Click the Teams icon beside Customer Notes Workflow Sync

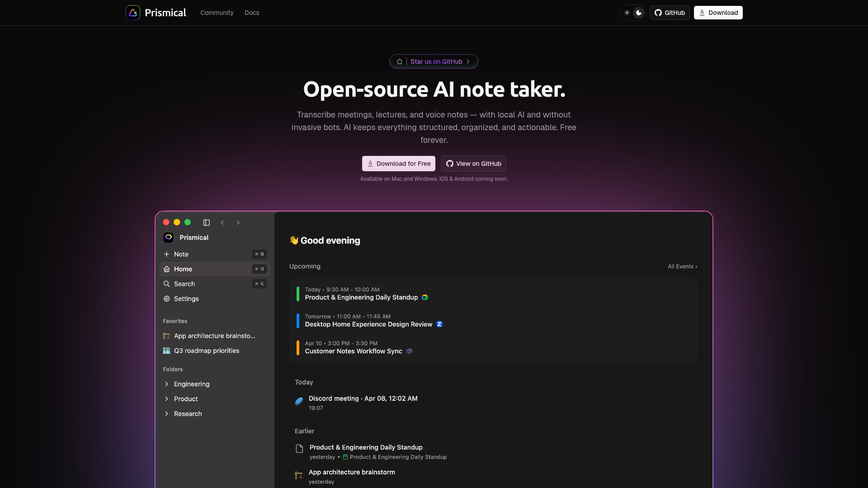tap(409, 351)
